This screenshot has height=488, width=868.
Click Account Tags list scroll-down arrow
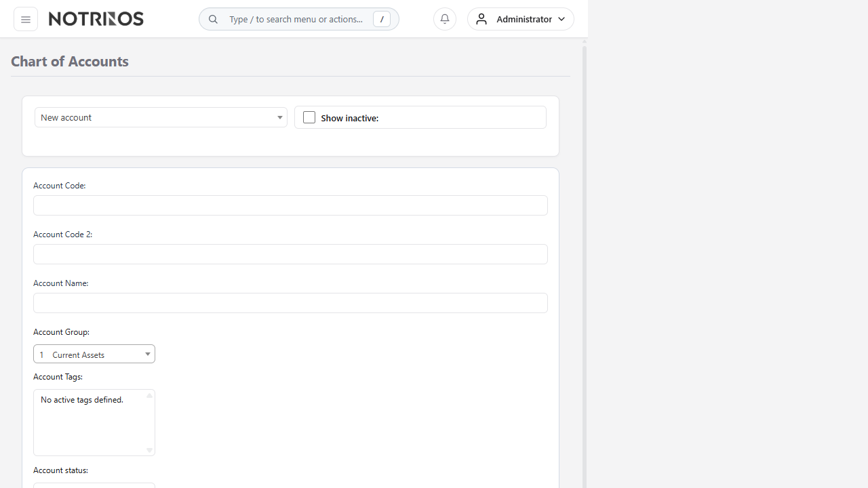[149, 450]
